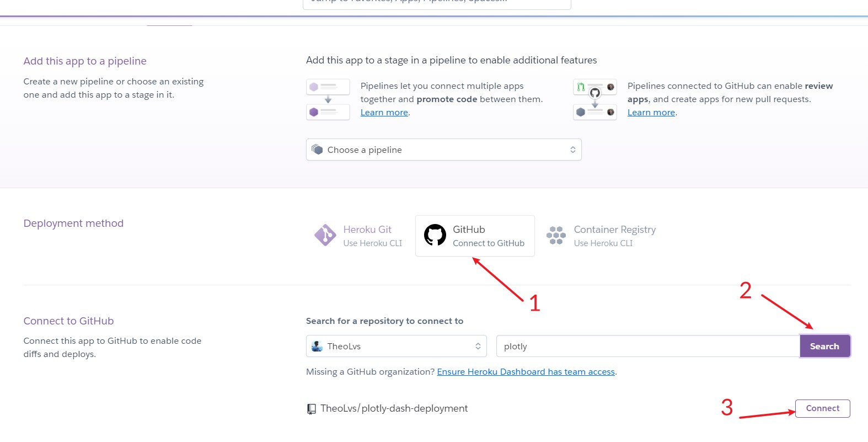
Task: Open Learn more about promote code
Action: [x=384, y=113]
